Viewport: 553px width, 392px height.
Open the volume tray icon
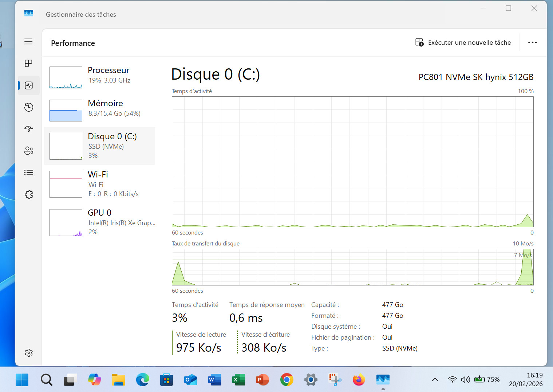[465, 380]
